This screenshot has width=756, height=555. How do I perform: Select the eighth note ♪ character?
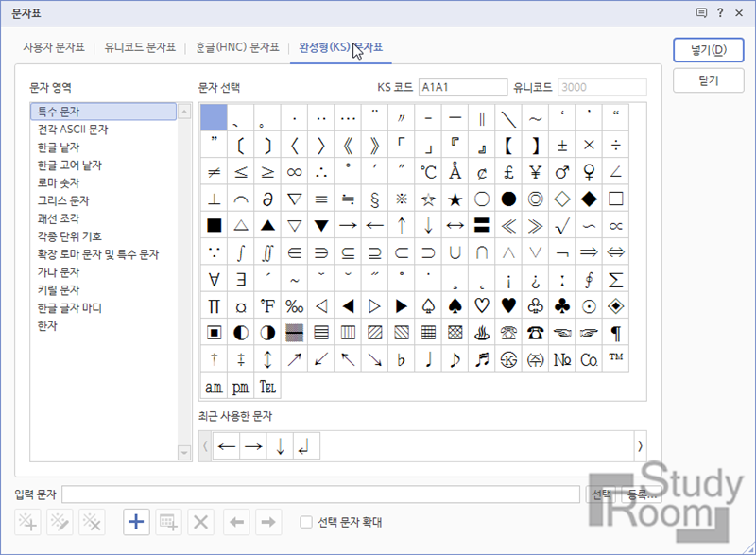455,358
